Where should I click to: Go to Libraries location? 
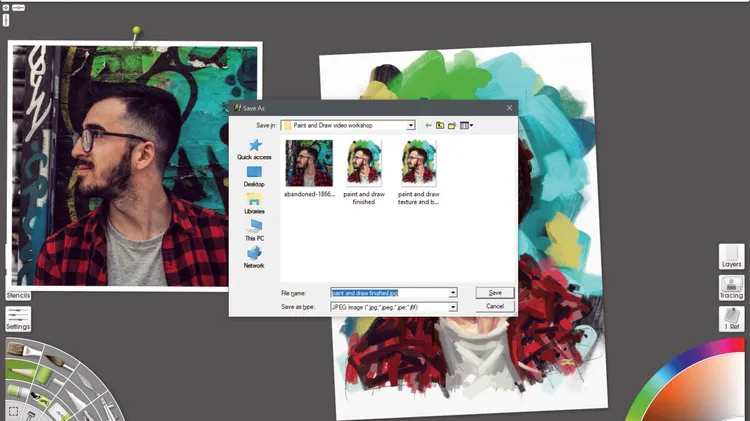[254, 204]
